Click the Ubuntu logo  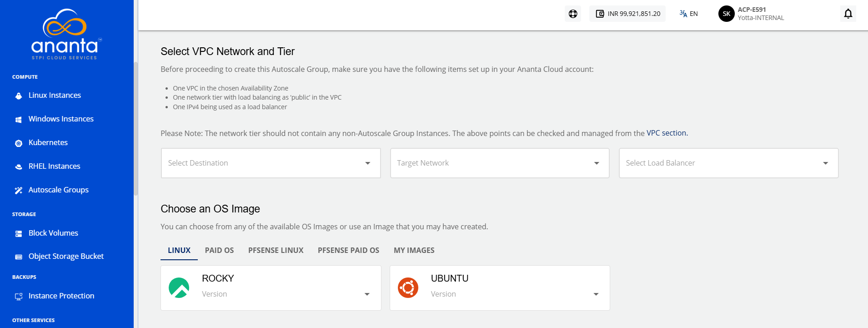coord(408,288)
